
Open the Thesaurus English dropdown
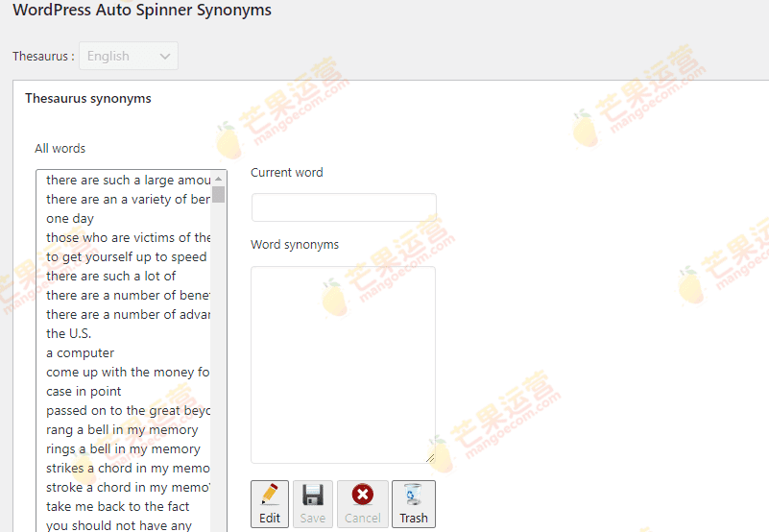pyautogui.click(x=129, y=56)
